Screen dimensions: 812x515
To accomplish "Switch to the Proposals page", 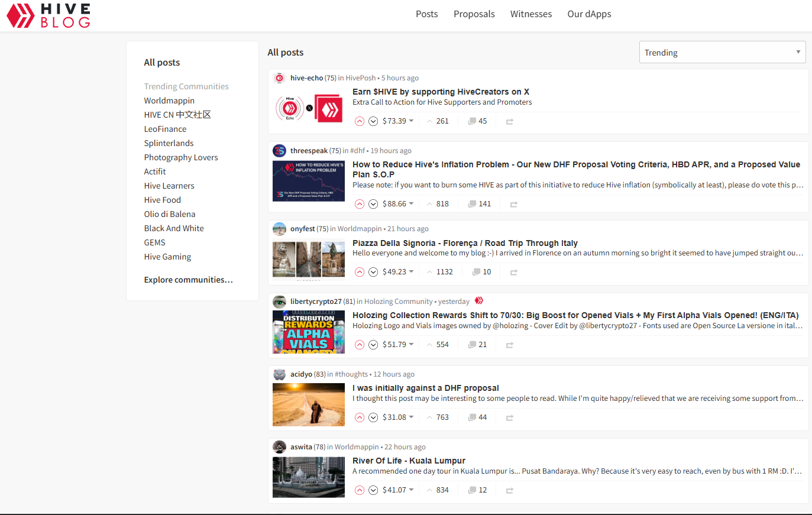I will click(474, 14).
